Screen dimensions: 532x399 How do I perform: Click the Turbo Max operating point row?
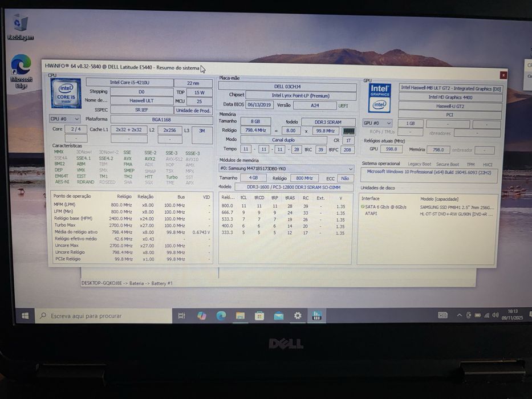[x=132, y=225]
